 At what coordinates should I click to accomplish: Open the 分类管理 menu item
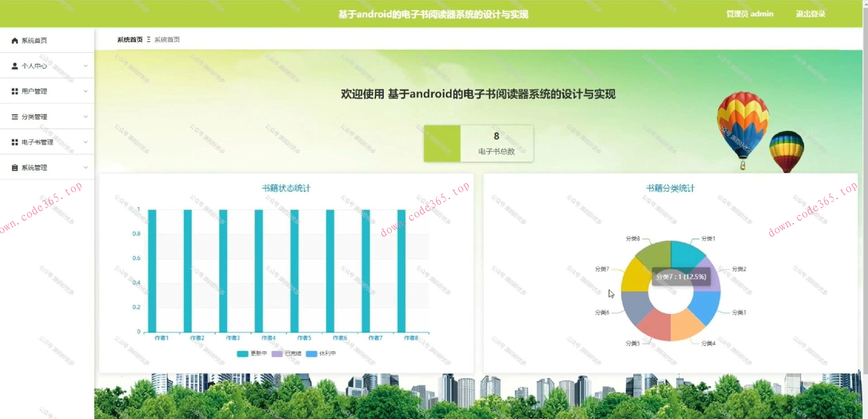point(34,117)
